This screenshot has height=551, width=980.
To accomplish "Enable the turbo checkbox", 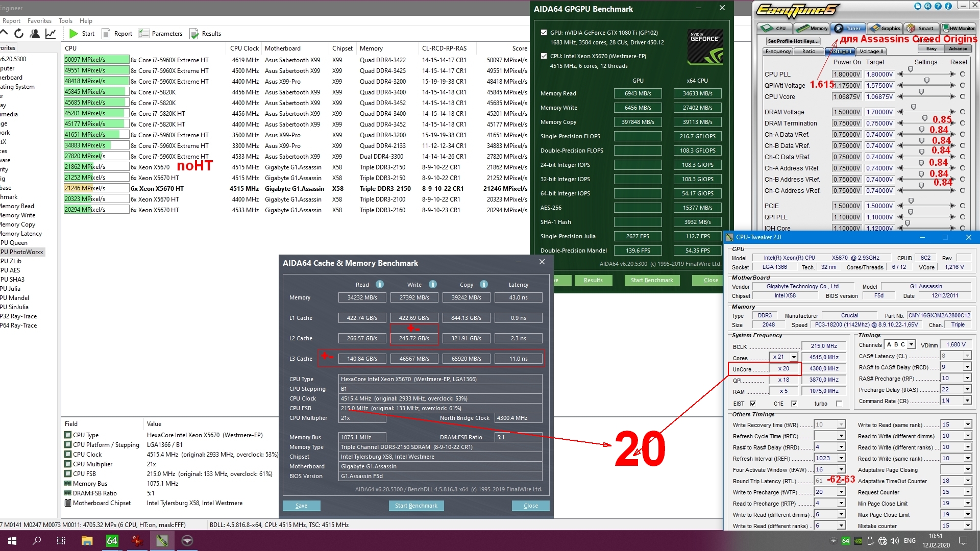I will (x=839, y=404).
